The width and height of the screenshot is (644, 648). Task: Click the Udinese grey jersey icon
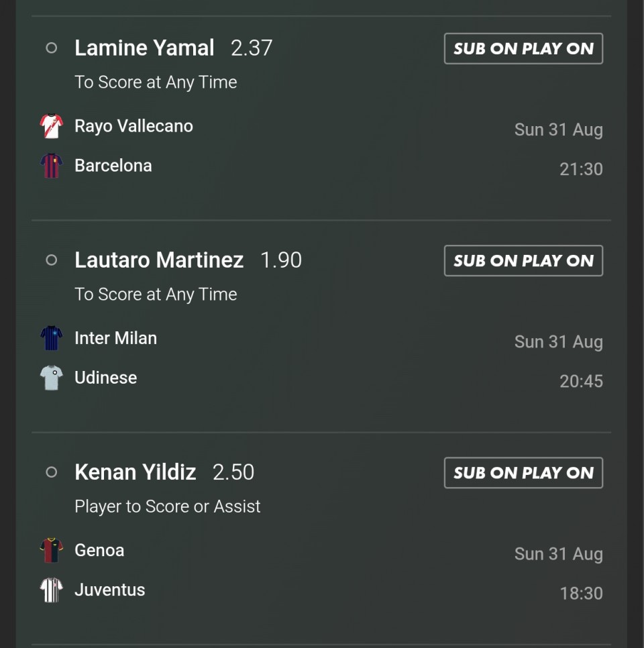coord(51,378)
